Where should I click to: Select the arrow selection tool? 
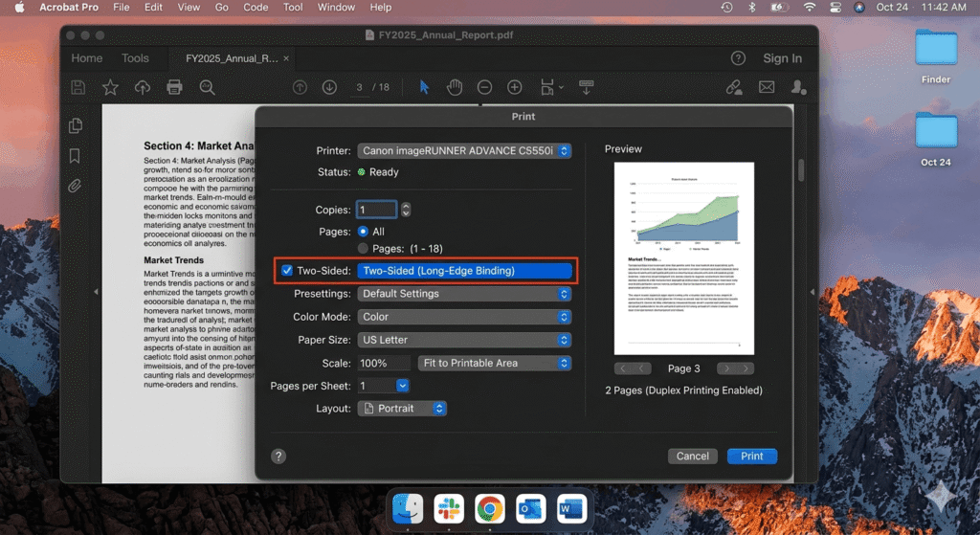pos(424,87)
